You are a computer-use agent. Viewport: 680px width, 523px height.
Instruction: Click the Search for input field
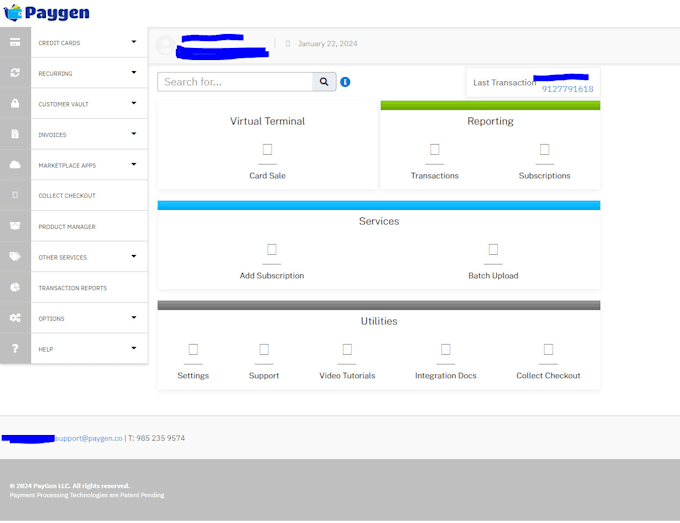point(235,82)
